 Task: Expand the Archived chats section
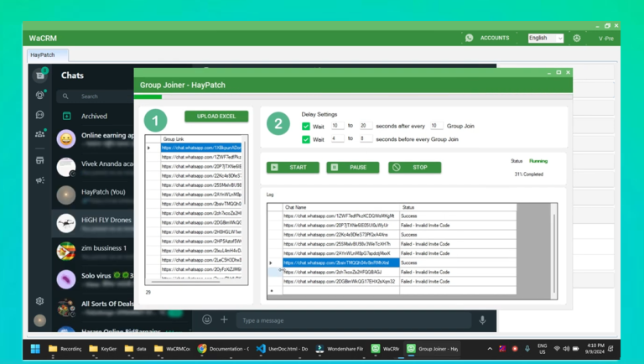[94, 117]
